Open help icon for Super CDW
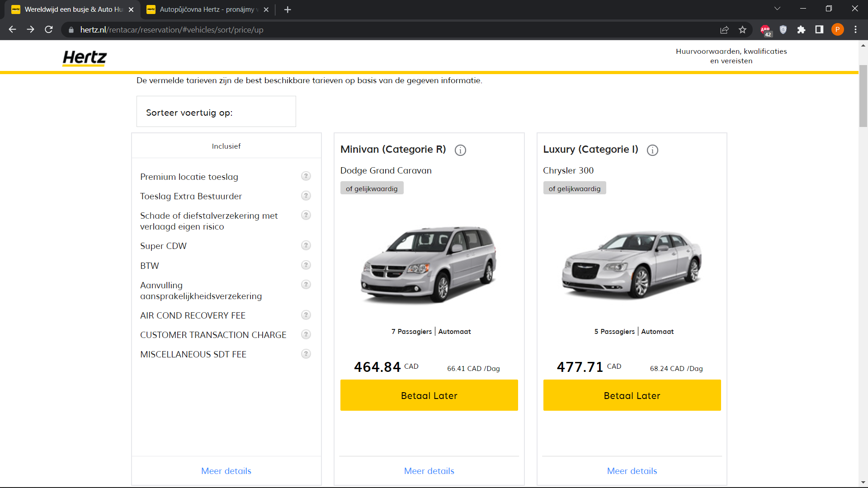The width and height of the screenshot is (868, 488). (306, 245)
